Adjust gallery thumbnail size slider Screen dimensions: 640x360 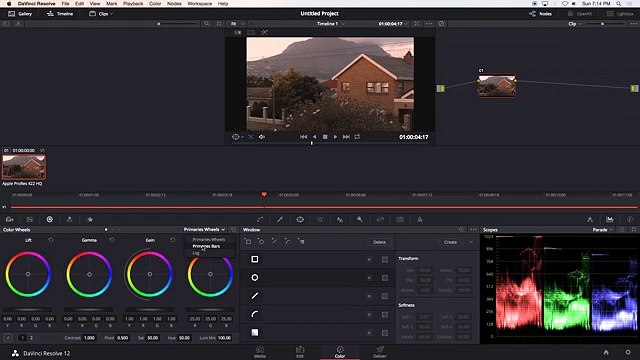pyautogui.click(x=178, y=24)
